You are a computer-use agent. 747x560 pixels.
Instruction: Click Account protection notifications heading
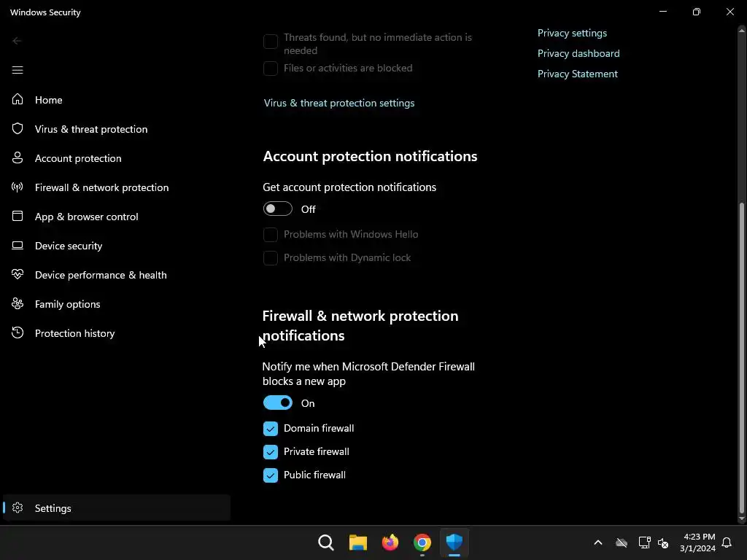[370, 156]
